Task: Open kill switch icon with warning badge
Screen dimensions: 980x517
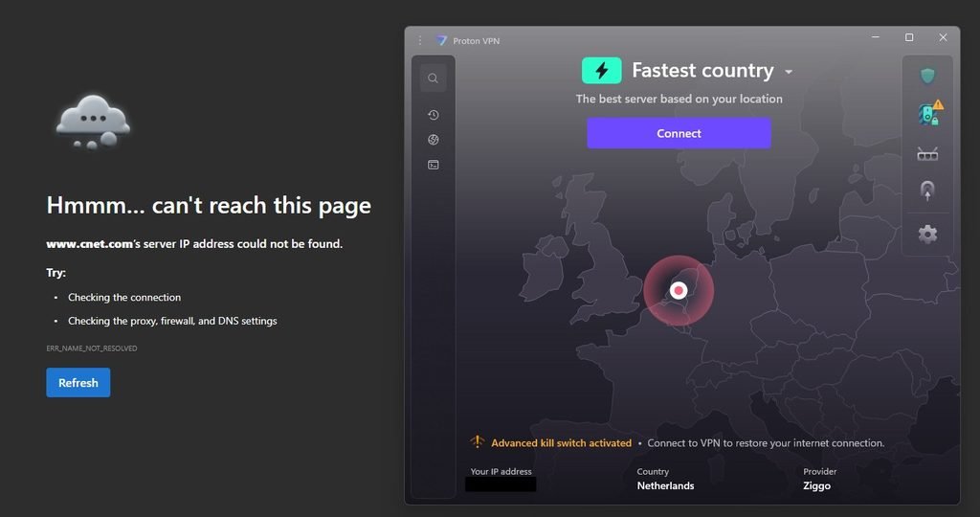Action: click(929, 113)
